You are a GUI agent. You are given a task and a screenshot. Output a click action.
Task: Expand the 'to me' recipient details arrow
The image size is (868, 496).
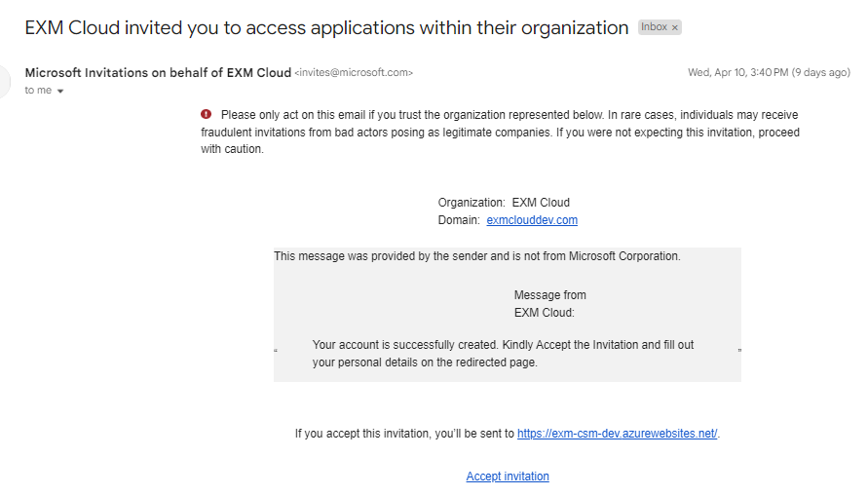point(60,92)
